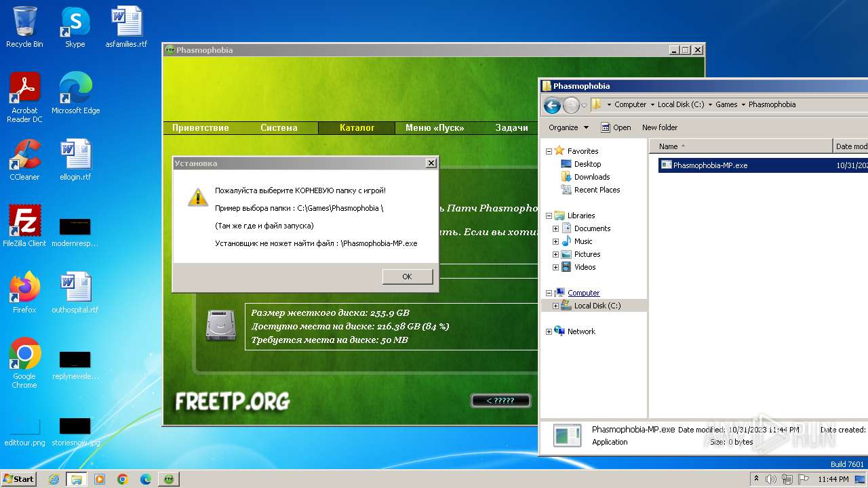Image resolution: width=868 pixels, height=488 pixels.
Task: Open the Organize dropdown in Explorer
Action: (x=568, y=127)
